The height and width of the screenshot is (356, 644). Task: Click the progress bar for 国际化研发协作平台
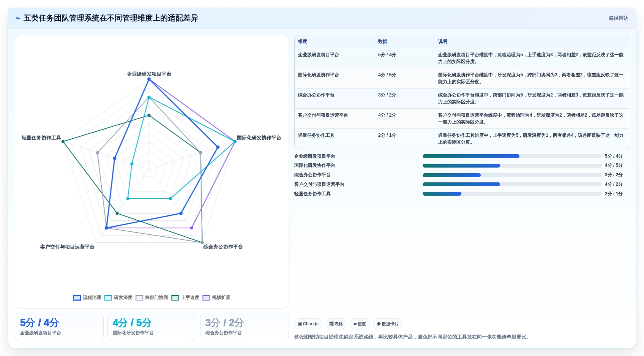[512, 166]
